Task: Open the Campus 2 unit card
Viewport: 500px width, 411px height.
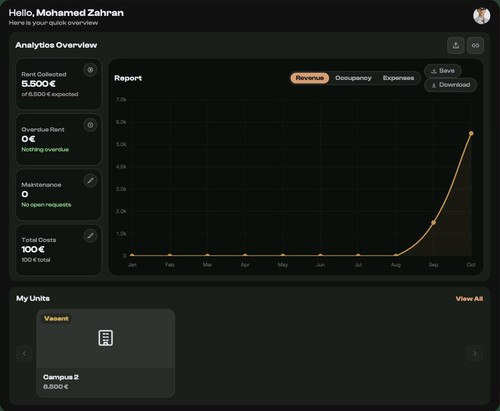Action: tap(106, 353)
